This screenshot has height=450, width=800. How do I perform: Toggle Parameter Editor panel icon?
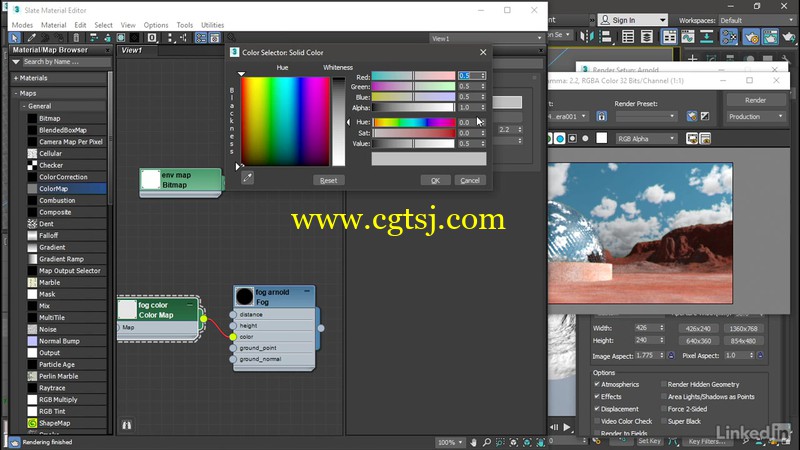[215, 38]
